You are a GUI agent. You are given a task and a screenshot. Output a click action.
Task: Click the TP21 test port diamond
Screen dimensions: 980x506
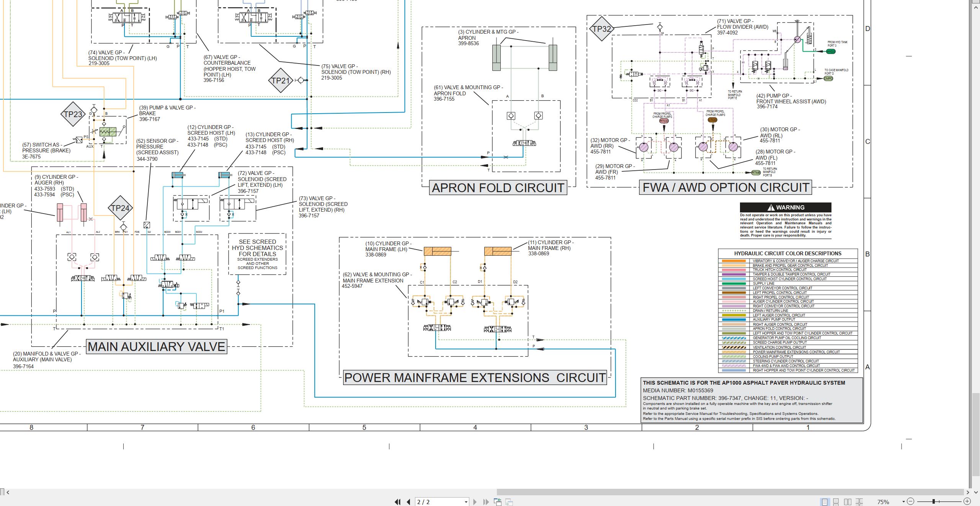[281, 80]
